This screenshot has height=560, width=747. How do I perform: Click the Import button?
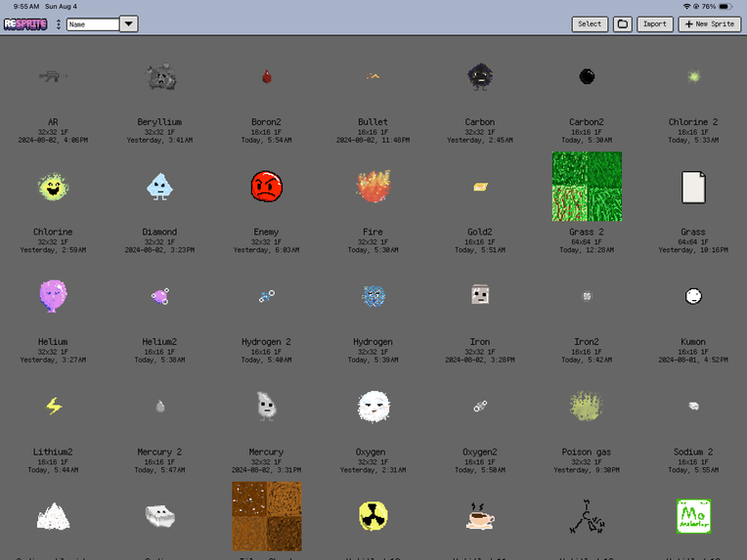click(655, 23)
